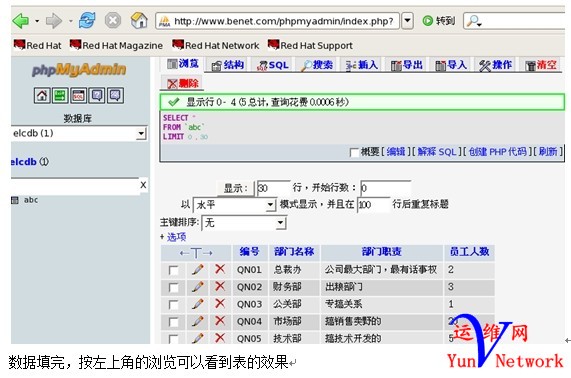Viewport: 571px width, 378px height.
Task: Click the 显示 show button
Action: coord(235,188)
